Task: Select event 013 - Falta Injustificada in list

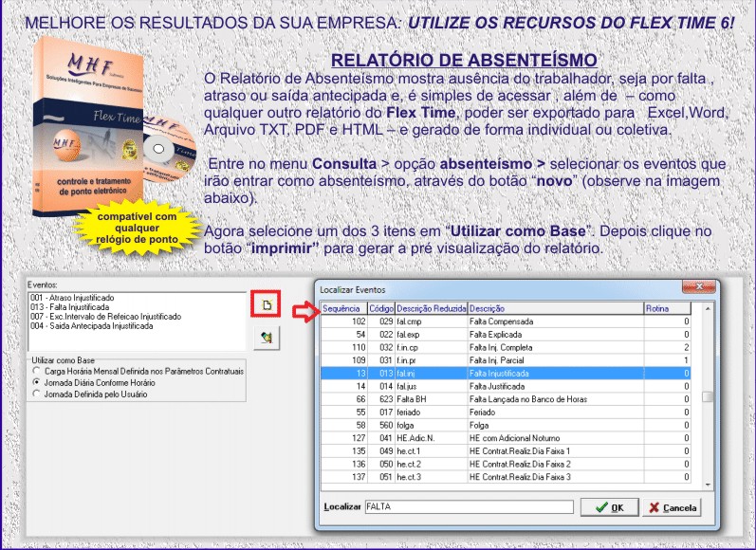Action: pyautogui.click(x=70, y=307)
